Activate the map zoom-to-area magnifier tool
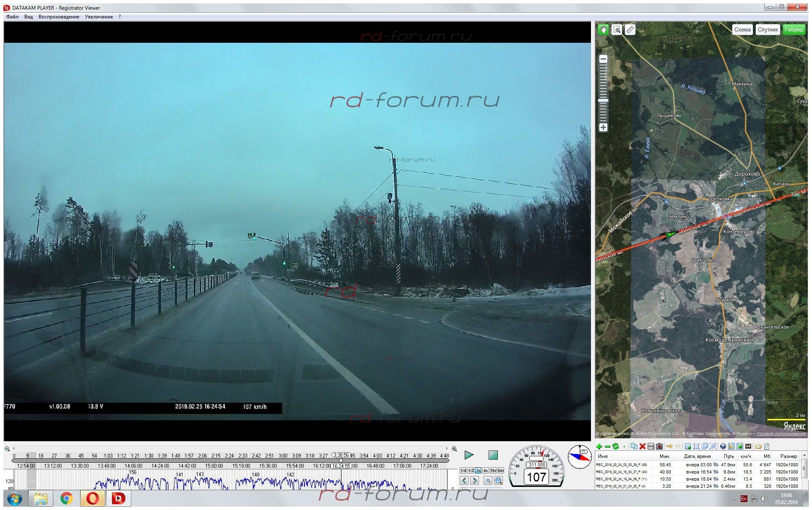 coord(617,29)
